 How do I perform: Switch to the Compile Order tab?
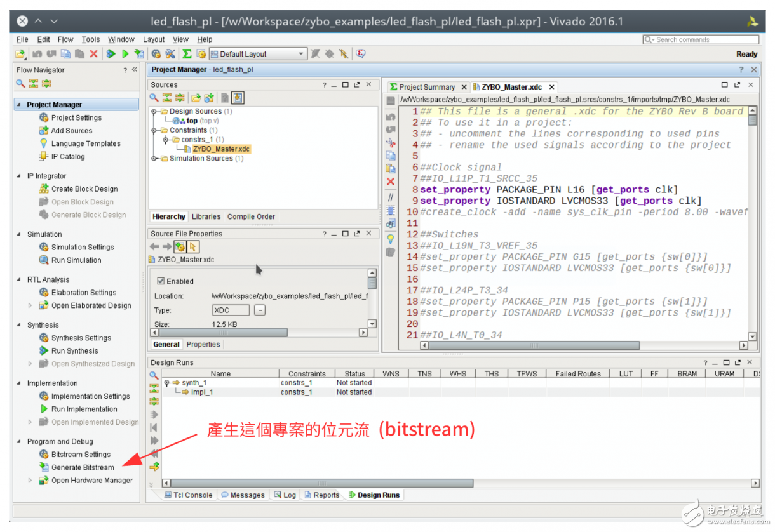coord(251,216)
